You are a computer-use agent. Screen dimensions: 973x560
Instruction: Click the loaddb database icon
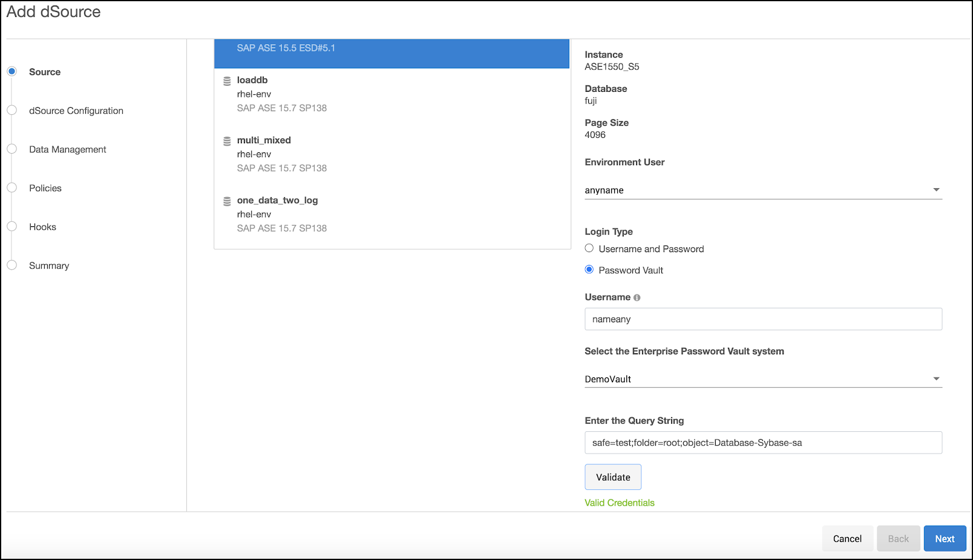pos(227,81)
